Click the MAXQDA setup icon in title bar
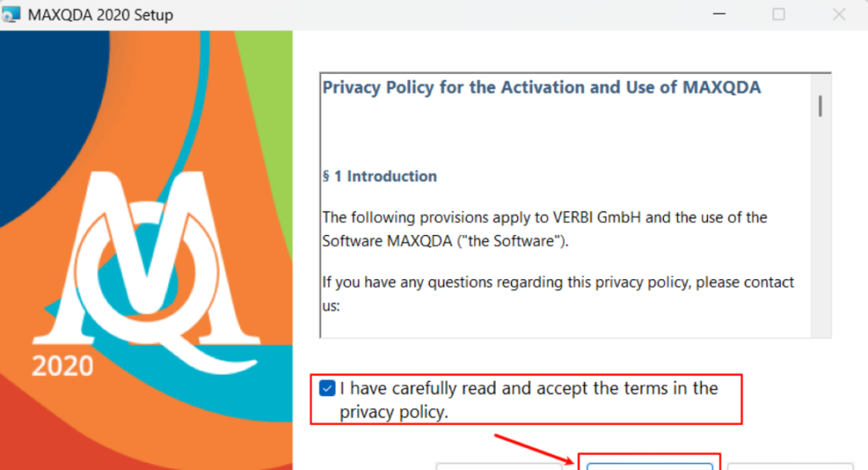The width and height of the screenshot is (868, 470). click(12, 14)
